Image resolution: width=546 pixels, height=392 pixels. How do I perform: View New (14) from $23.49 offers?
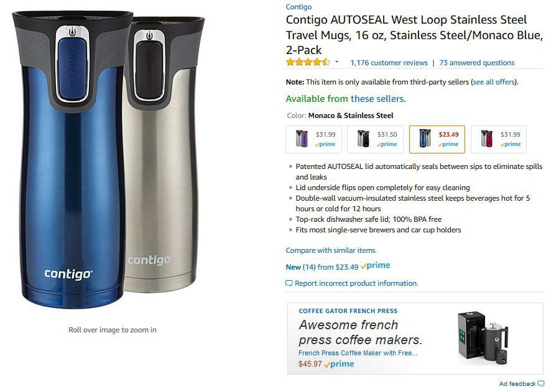(x=322, y=267)
